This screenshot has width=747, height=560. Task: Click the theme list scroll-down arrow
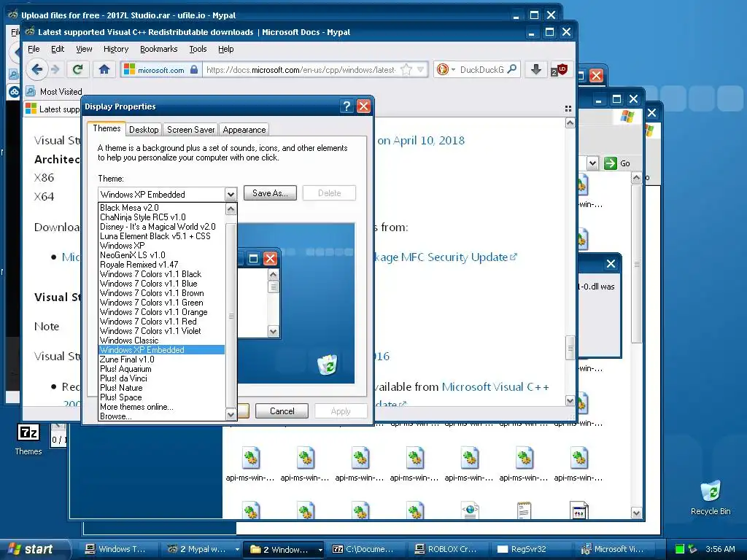point(231,415)
